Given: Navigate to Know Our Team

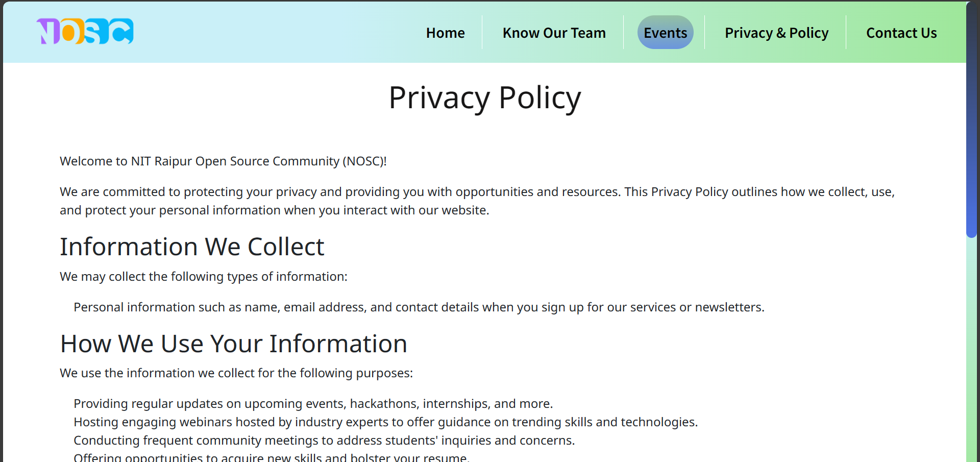Looking at the screenshot, I should click(554, 32).
